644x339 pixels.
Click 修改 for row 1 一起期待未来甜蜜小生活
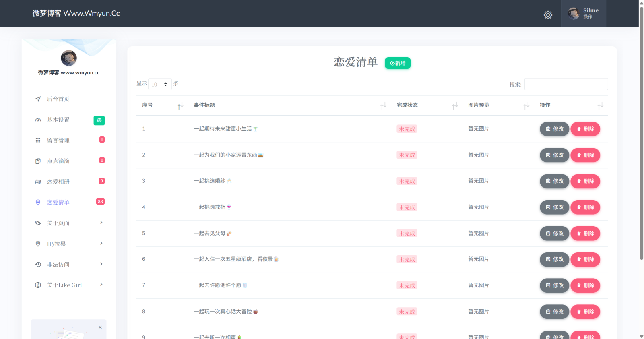554,129
